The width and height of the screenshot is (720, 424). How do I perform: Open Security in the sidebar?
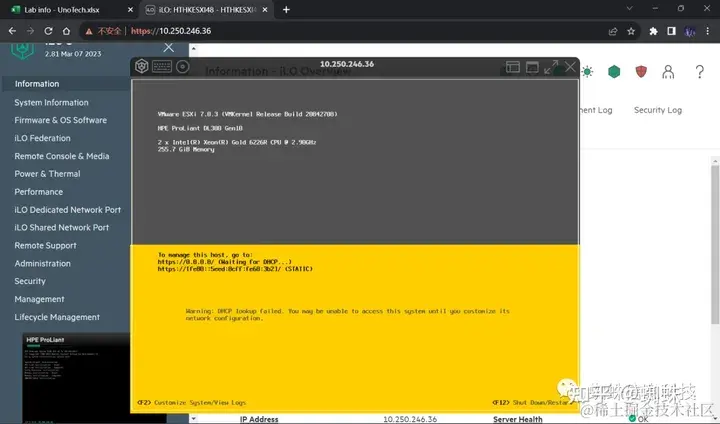30,281
